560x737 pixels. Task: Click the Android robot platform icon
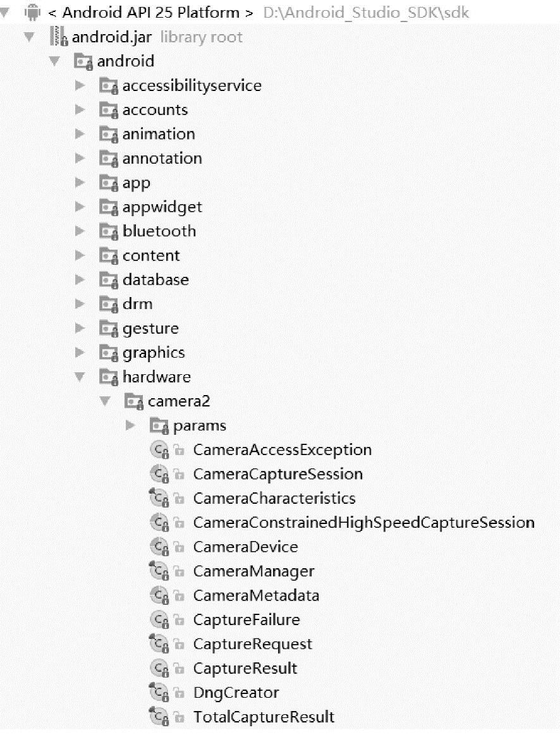coord(33,12)
